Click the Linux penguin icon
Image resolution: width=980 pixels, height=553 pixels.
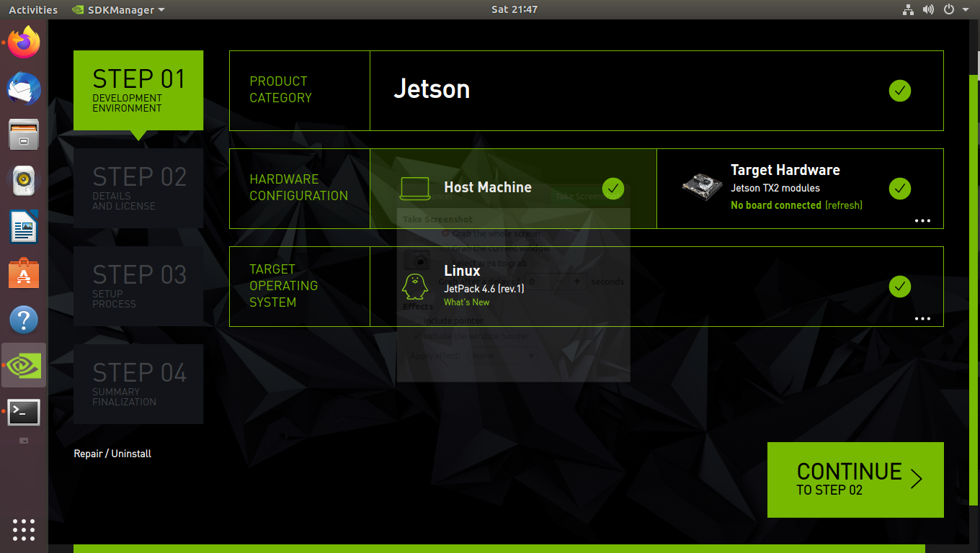click(414, 286)
